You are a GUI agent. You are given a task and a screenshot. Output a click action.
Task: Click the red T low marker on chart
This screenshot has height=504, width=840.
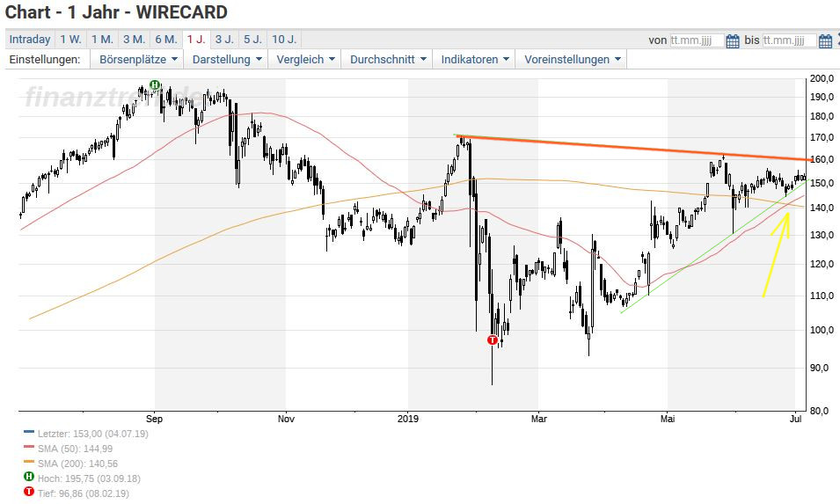click(x=493, y=340)
